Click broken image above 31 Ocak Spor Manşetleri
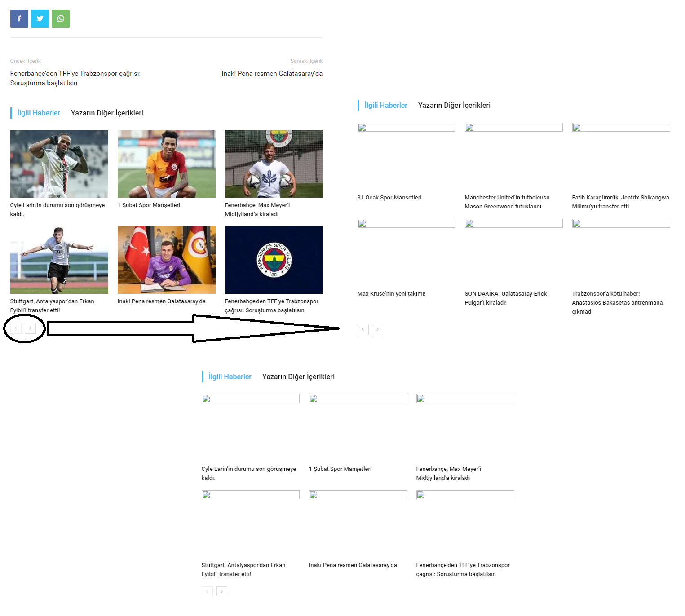The width and height of the screenshot is (685, 616). click(x=407, y=127)
